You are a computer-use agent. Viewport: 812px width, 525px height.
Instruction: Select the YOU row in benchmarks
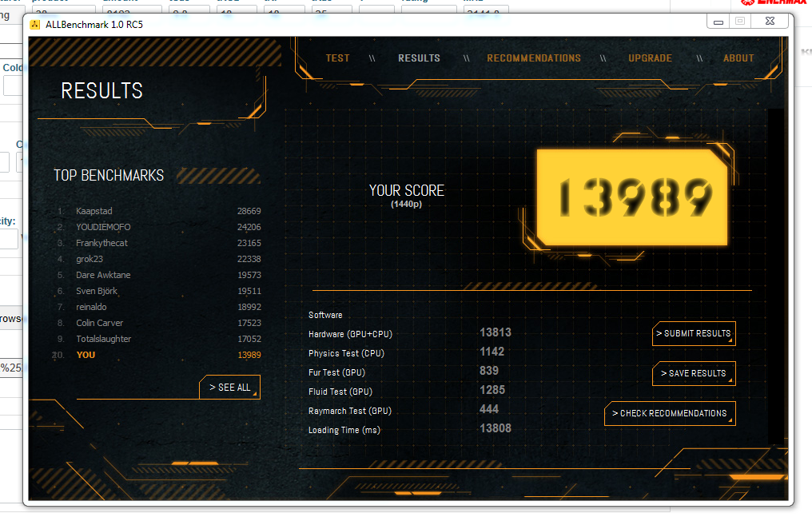click(157, 355)
